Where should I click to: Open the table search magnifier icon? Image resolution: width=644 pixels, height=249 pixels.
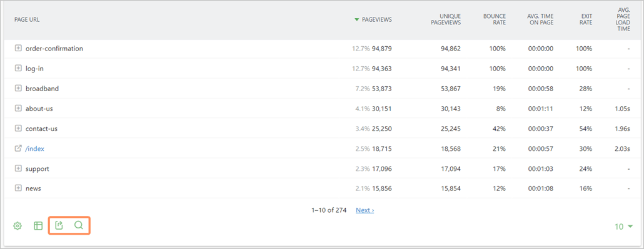[x=79, y=225]
